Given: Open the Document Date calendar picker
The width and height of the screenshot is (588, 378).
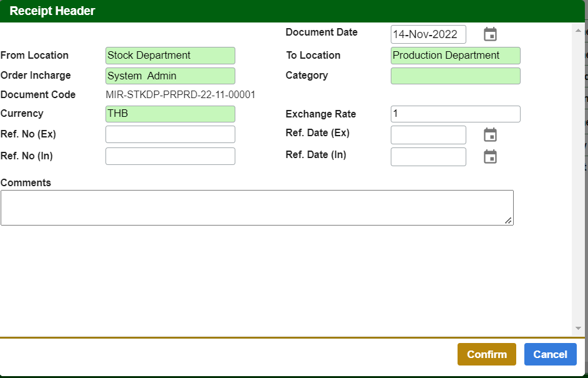Looking at the screenshot, I should (490, 34).
